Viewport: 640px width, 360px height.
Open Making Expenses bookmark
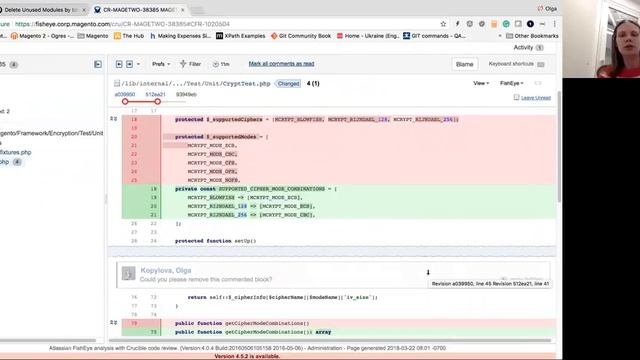[180, 36]
